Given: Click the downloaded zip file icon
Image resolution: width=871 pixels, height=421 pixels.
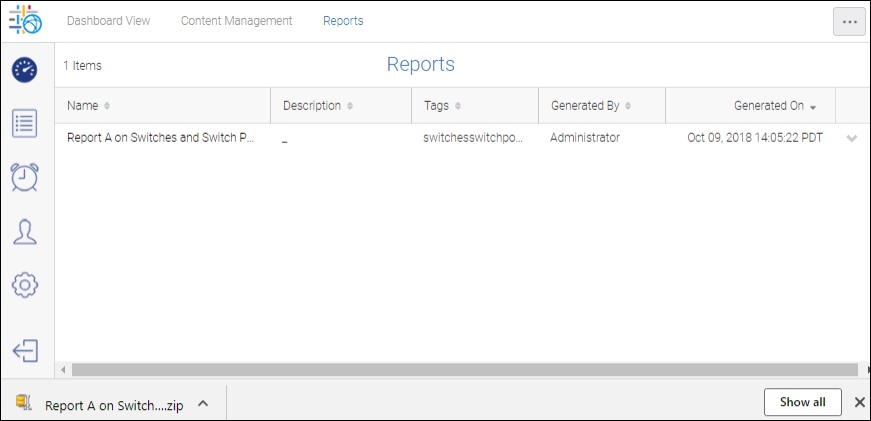Looking at the screenshot, I should coord(23,403).
